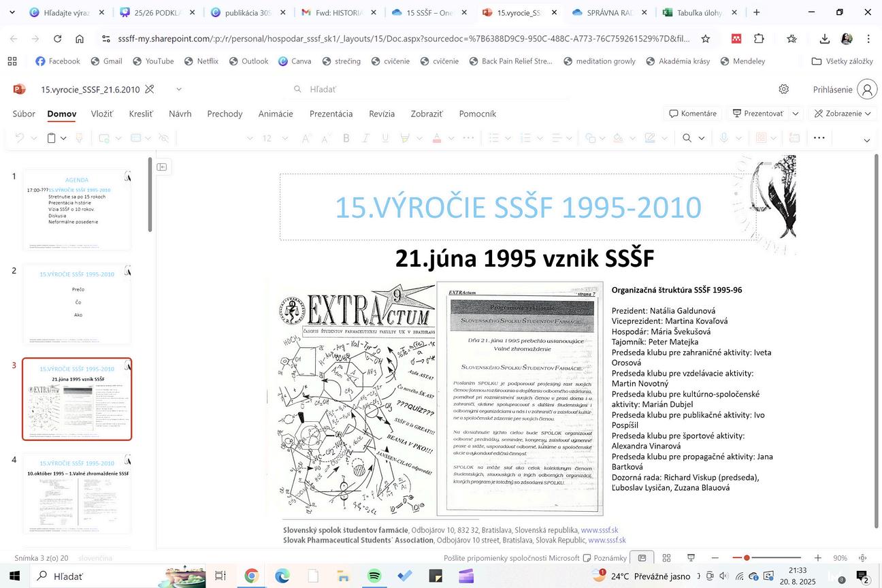Start slideshow from the status bar
882x588 pixels.
tap(691, 558)
